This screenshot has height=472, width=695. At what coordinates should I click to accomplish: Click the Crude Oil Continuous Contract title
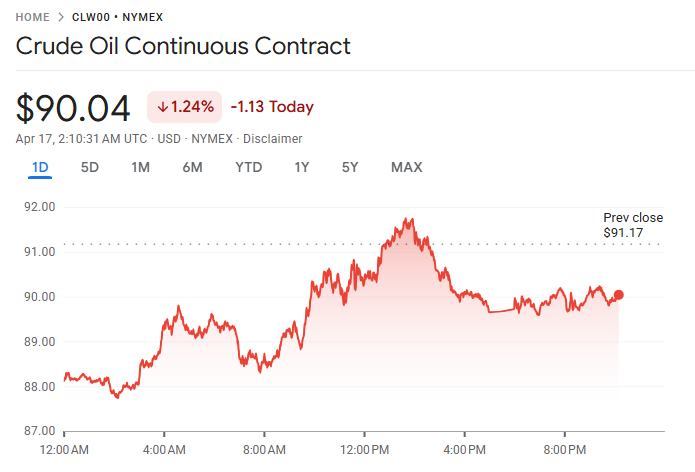click(x=183, y=46)
